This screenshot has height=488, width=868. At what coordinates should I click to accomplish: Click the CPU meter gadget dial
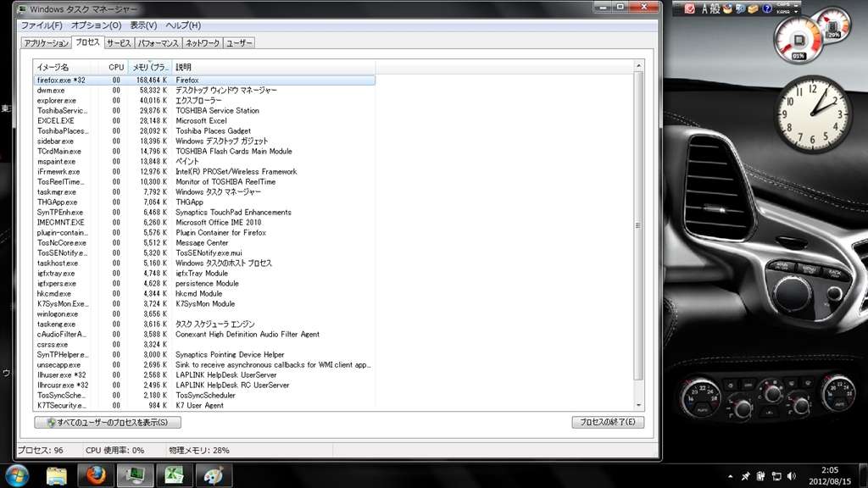point(798,41)
